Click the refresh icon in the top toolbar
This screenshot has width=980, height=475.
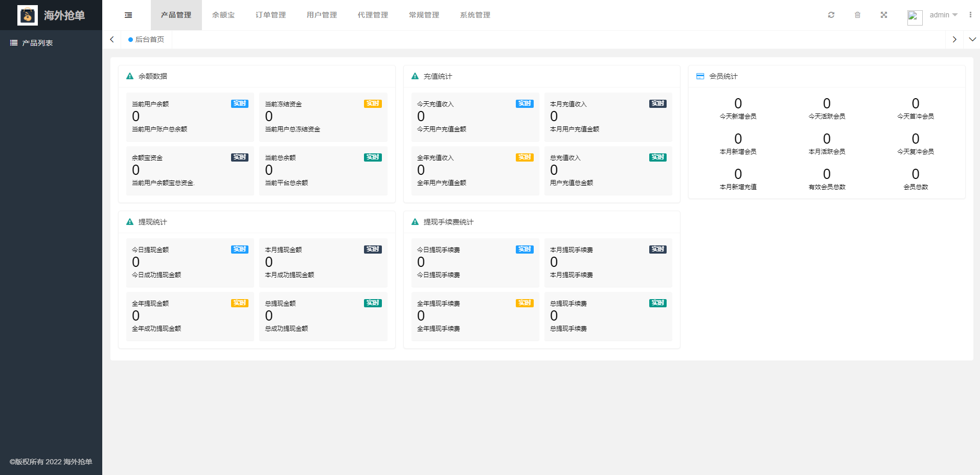tap(831, 15)
